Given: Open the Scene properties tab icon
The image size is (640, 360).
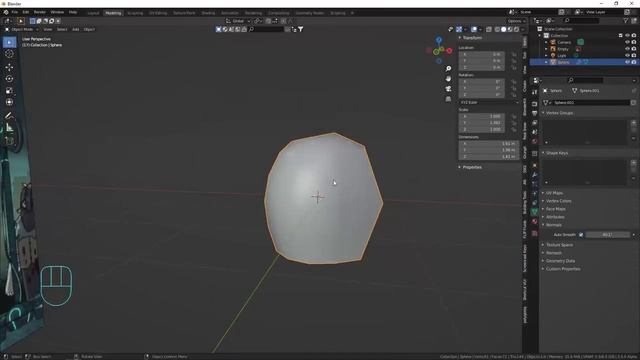Looking at the screenshot, I should pos(535,132).
